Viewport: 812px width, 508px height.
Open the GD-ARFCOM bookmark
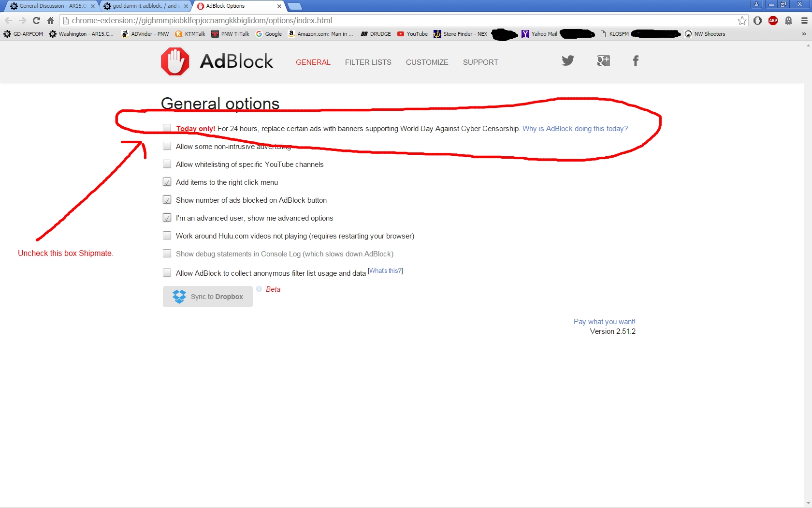coord(23,34)
